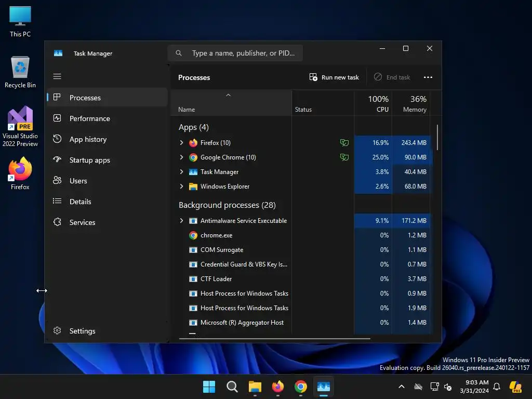The width and height of the screenshot is (532, 399).
Task: Click the Firefox icon in Apps list
Action: tap(193, 143)
